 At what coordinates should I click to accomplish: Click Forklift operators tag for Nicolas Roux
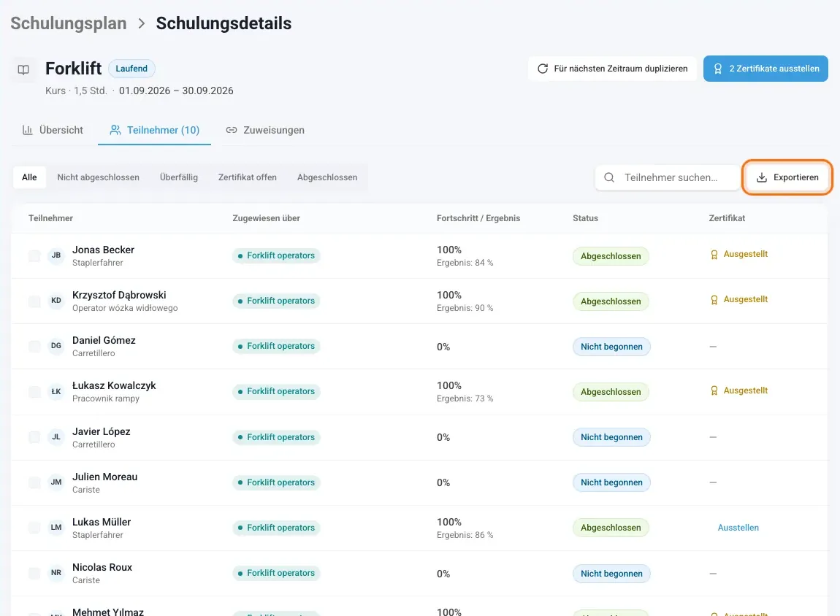tap(276, 573)
